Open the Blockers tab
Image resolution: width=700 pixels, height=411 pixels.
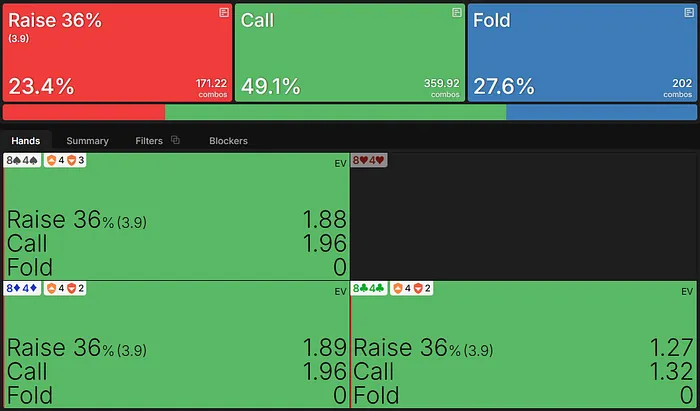pyautogui.click(x=228, y=141)
